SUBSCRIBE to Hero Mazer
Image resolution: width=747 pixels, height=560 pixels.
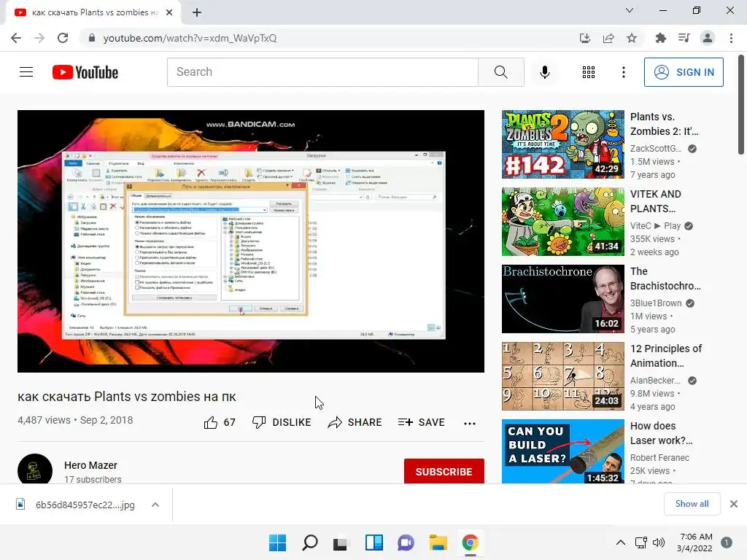pyautogui.click(x=444, y=472)
